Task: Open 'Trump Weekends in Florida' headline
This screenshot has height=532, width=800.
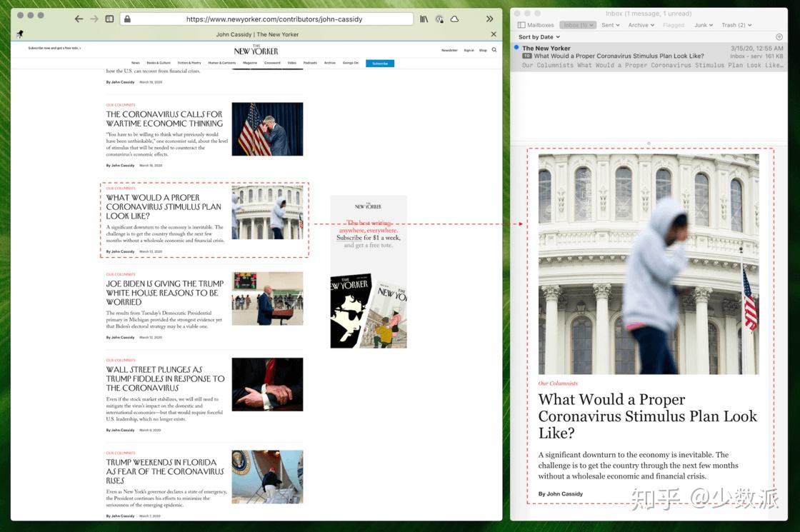Action: [x=165, y=471]
